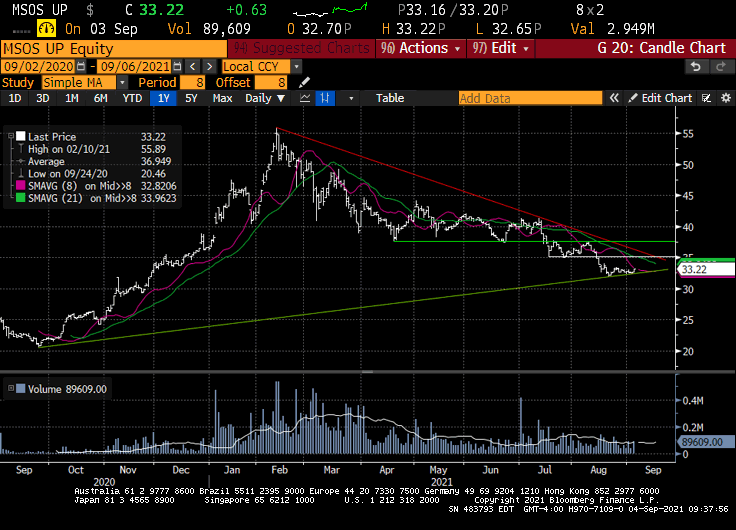The image size is (736, 530).
Task: Open the Local CCY currency dropdown
Action: [x=296, y=67]
